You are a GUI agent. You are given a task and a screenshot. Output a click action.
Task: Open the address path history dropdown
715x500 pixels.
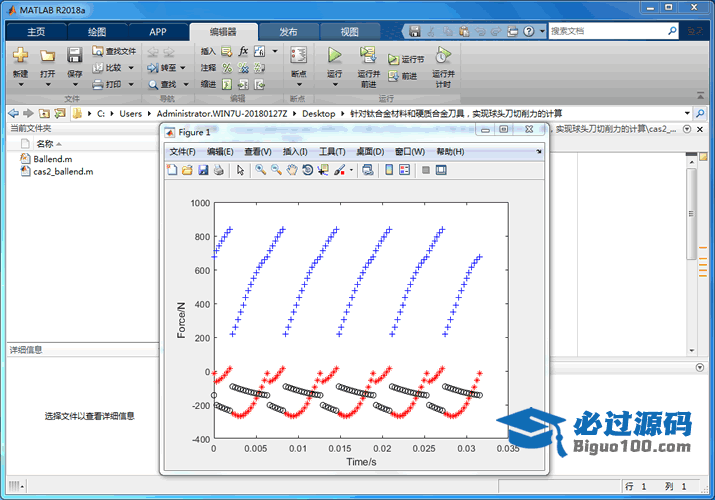[687, 113]
